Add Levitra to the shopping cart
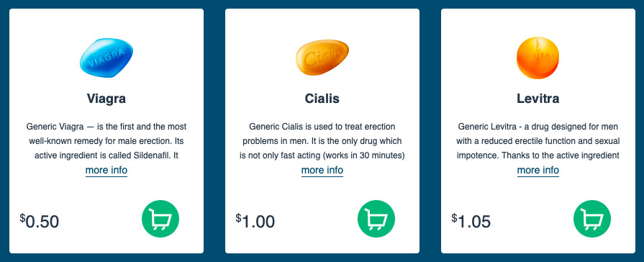644x262 pixels. coord(592,219)
